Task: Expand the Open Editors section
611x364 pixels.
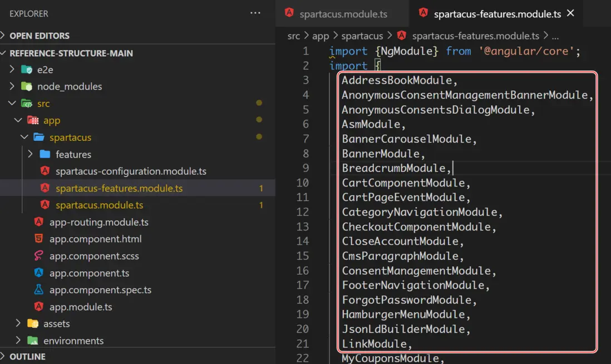Action: click(x=4, y=36)
